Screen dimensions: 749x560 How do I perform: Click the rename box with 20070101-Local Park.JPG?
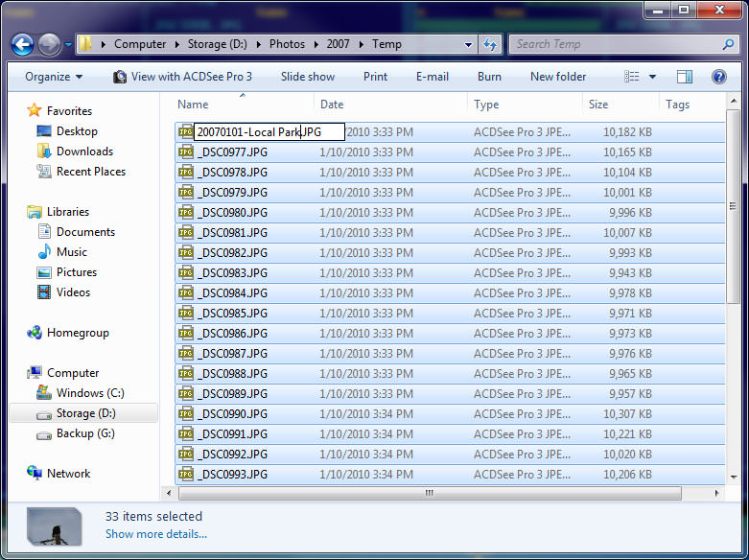[x=269, y=132]
